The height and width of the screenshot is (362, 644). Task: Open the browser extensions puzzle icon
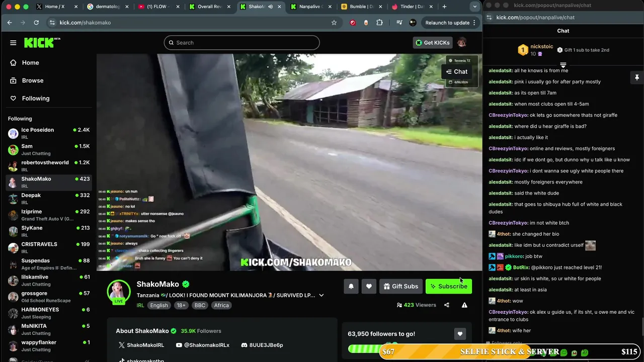point(380,23)
